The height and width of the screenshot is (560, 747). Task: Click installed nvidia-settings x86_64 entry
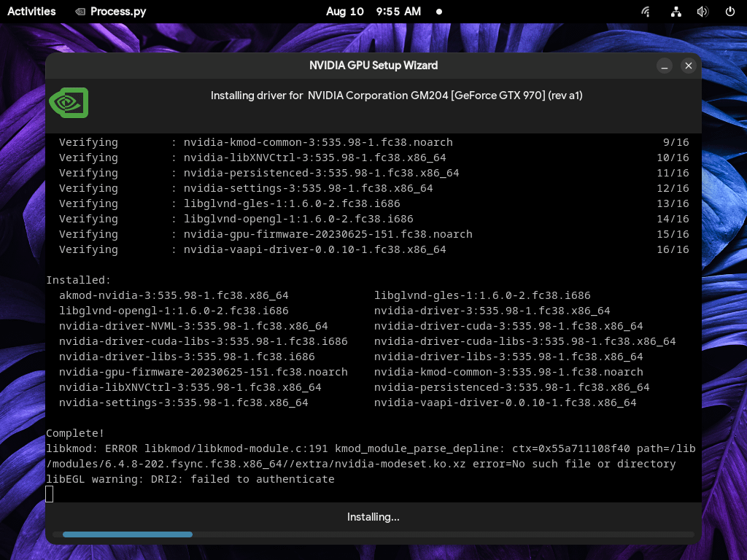(x=183, y=402)
